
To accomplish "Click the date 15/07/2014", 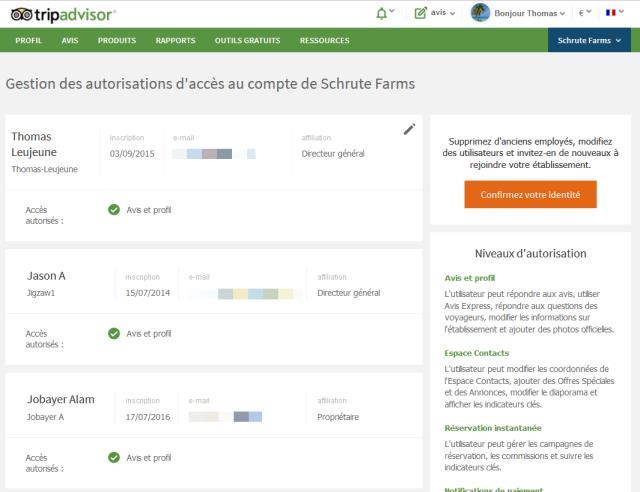I will point(148,293).
